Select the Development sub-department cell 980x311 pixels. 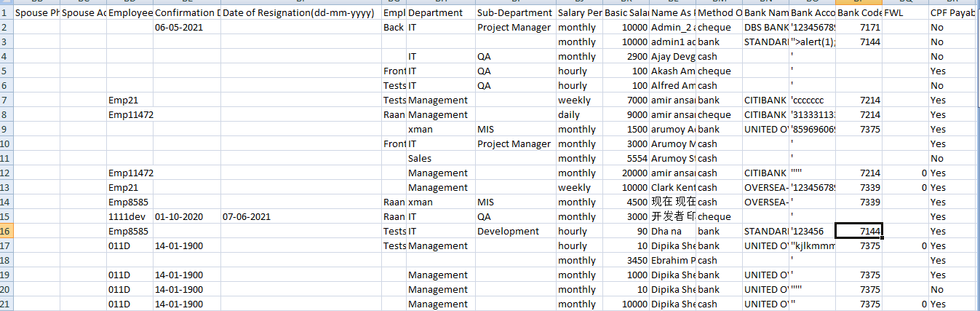point(516,231)
